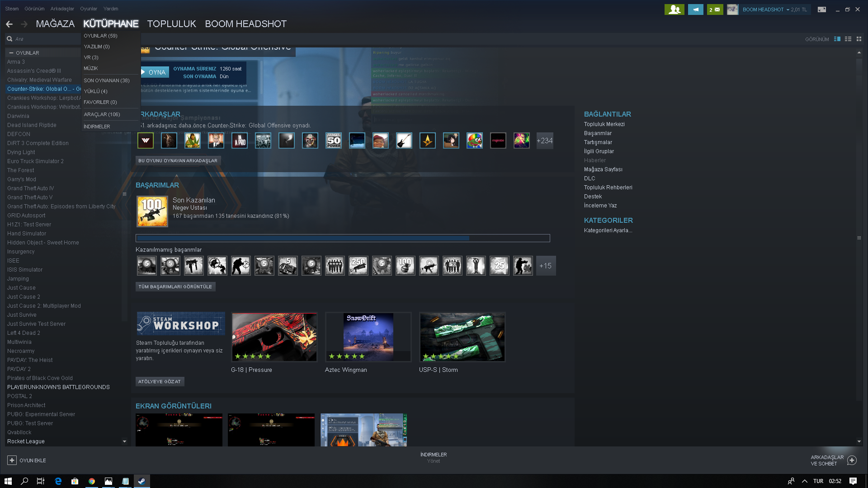Image resolution: width=868 pixels, height=488 pixels.
Task: Open the '+234' more friends tile
Action: coord(545,141)
